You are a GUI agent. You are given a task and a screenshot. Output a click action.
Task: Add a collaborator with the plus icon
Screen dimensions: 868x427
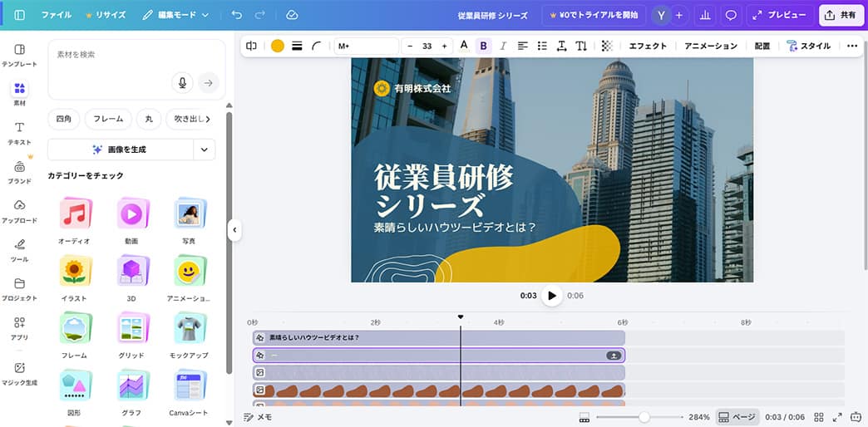(679, 16)
